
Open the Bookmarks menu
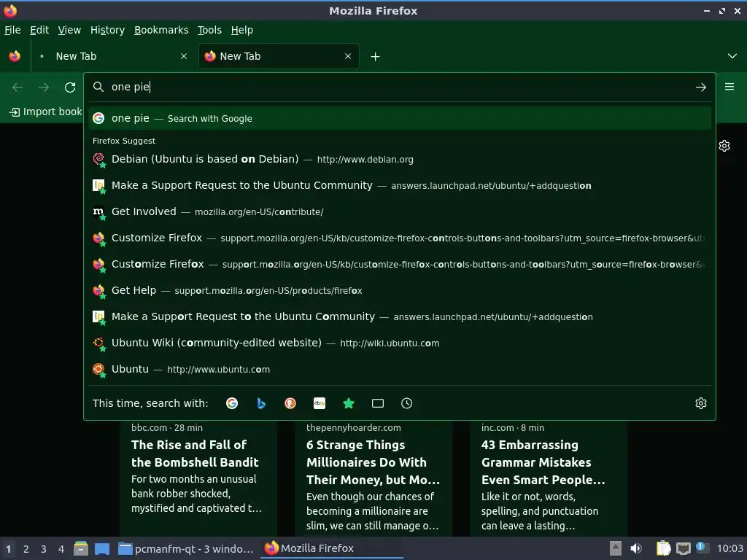pos(161,30)
